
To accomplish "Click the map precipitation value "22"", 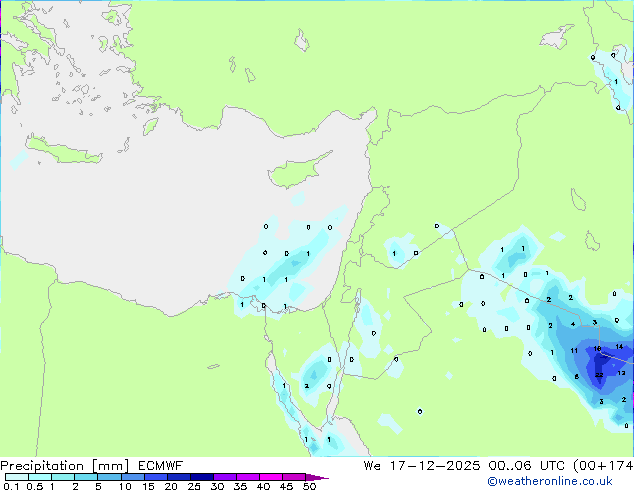I will coord(599,375).
